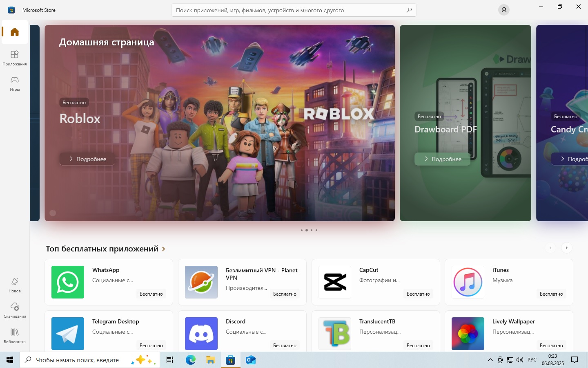588x368 pixels.
Task: Open the Discord app icon
Action: pyautogui.click(x=201, y=334)
